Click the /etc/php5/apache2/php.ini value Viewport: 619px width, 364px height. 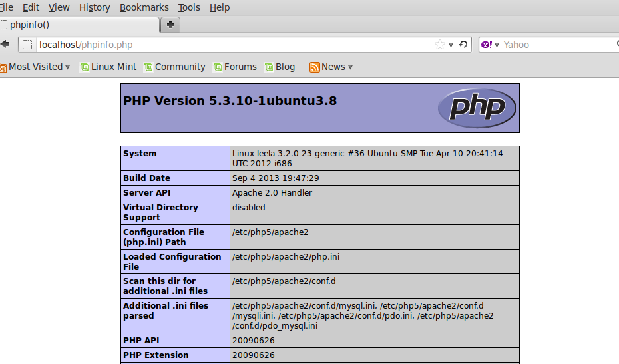pos(286,257)
